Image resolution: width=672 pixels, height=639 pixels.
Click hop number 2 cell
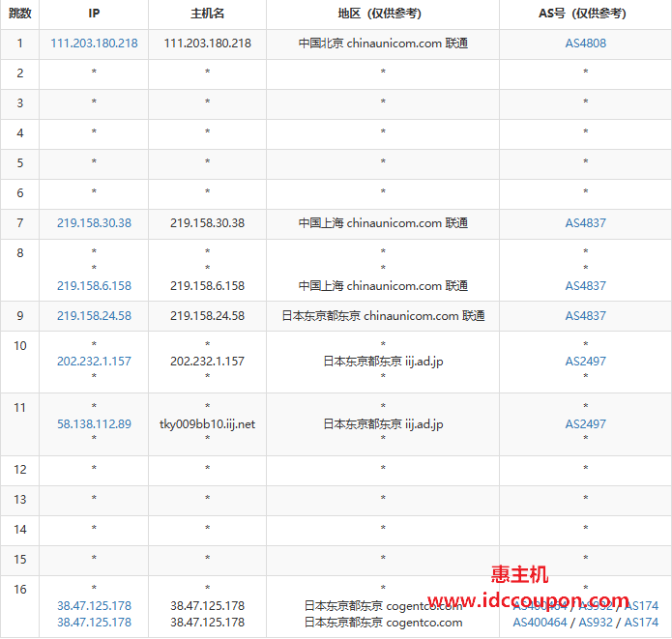(19, 73)
